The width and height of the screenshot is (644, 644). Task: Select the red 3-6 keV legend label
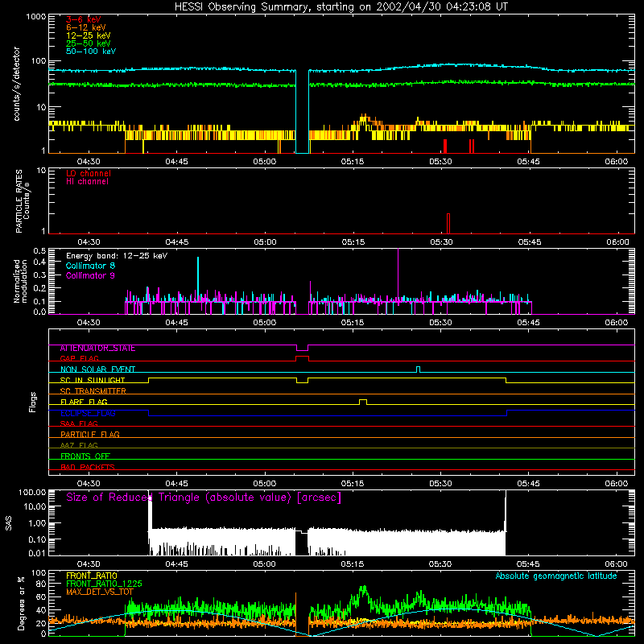coord(84,19)
